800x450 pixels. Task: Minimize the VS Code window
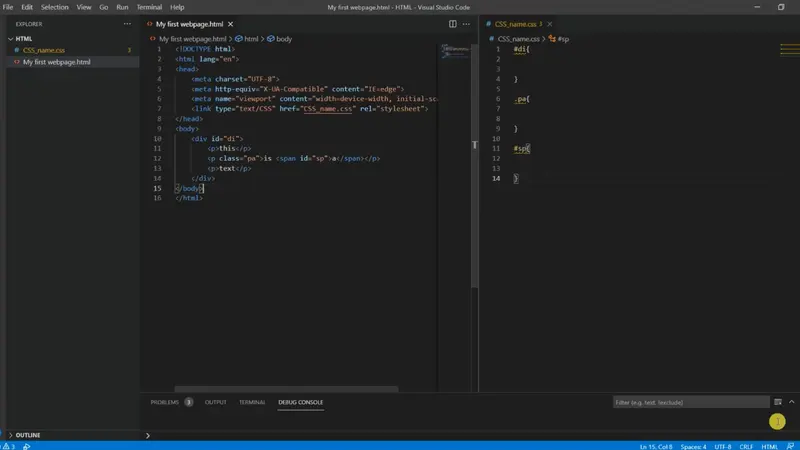[757, 7]
